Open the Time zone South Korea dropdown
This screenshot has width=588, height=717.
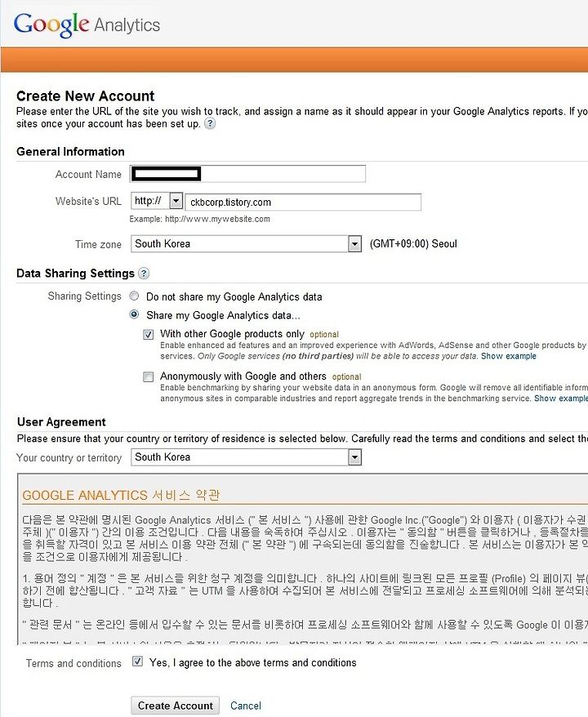click(x=246, y=243)
